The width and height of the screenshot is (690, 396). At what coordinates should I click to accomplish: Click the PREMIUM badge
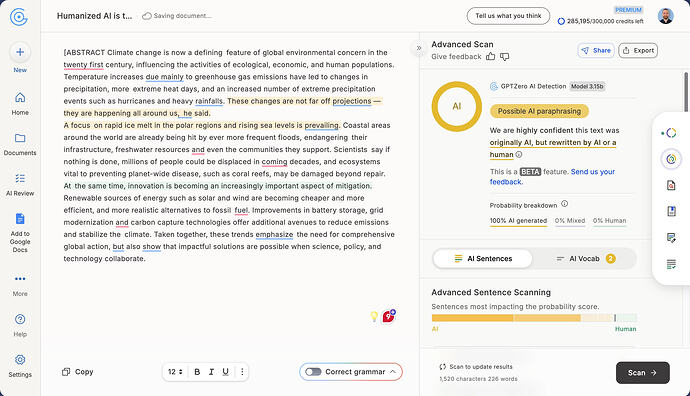(628, 10)
